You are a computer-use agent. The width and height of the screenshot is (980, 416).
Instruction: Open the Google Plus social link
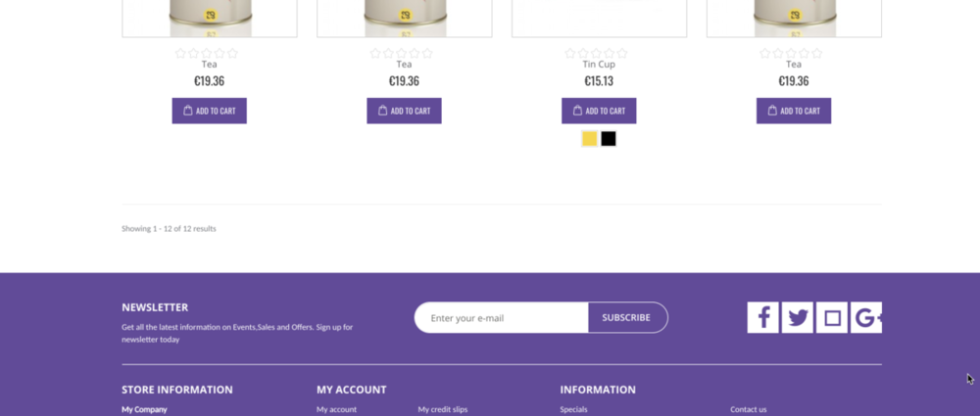point(866,317)
